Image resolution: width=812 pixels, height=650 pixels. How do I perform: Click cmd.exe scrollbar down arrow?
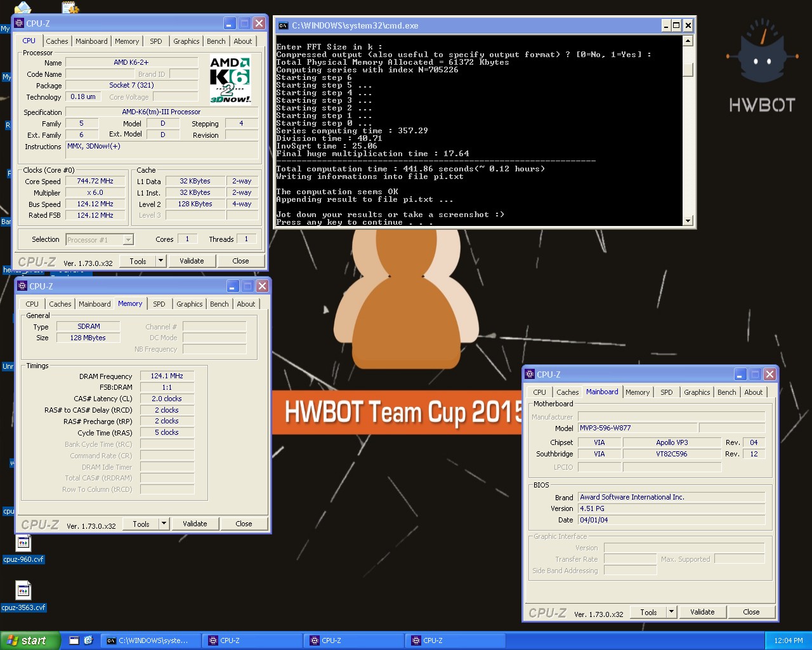[688, 220]
